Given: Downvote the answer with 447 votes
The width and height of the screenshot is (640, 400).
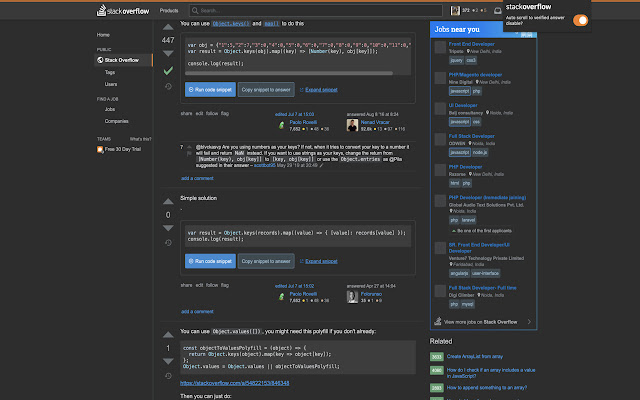Looking at the screenshot, I should point(168,53).
